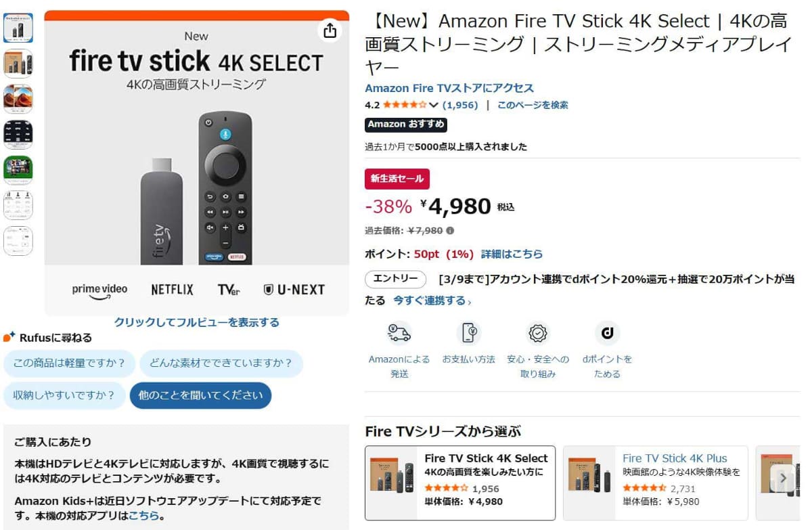Select the Fire TV Stick 4K Select card
The image size is (812, 530).
[x=460, y=481]
